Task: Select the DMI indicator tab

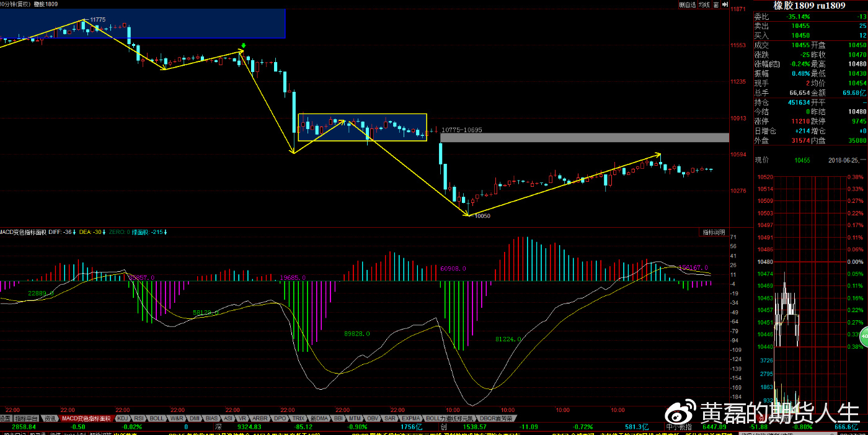Action: coord(195,418)
